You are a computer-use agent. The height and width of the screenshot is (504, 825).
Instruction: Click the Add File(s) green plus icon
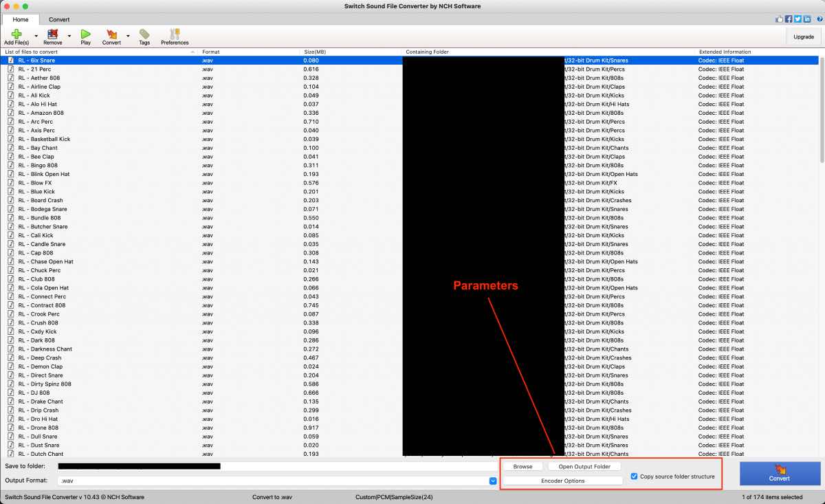tap(16, 34)
